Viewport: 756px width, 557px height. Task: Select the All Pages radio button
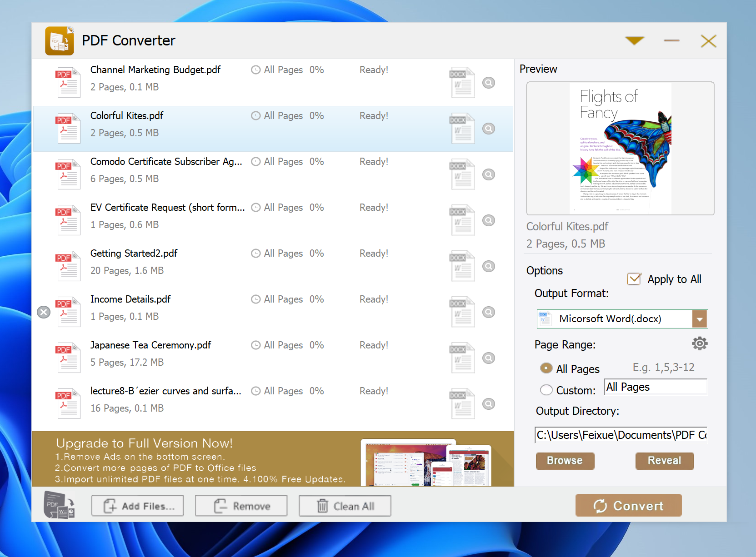(x=546, y=368)
